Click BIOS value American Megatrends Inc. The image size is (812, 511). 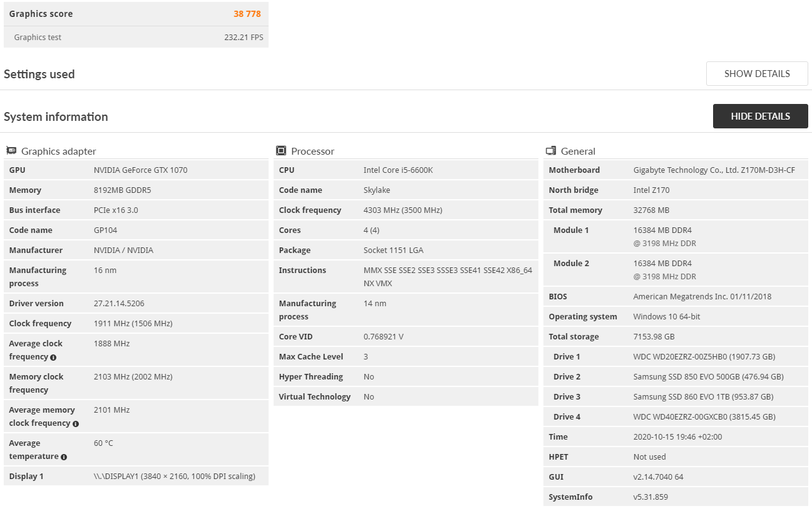point(702,296)
